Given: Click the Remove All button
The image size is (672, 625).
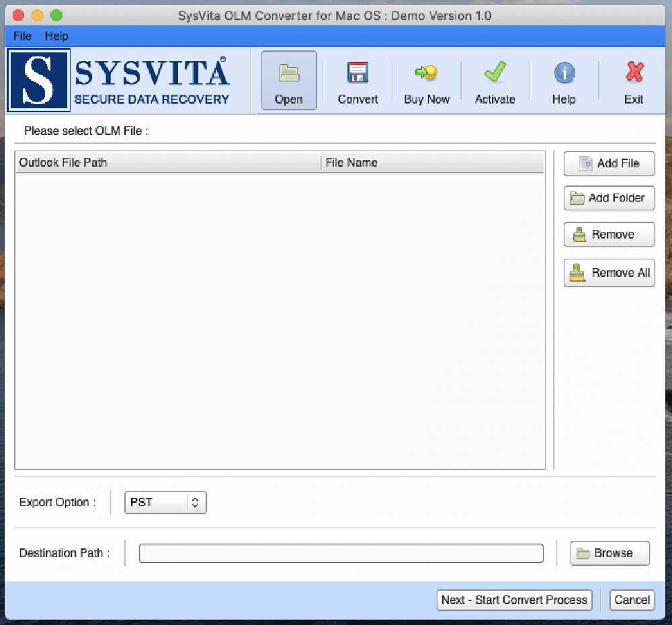Looking at the screenshot, I should [609, 273].
